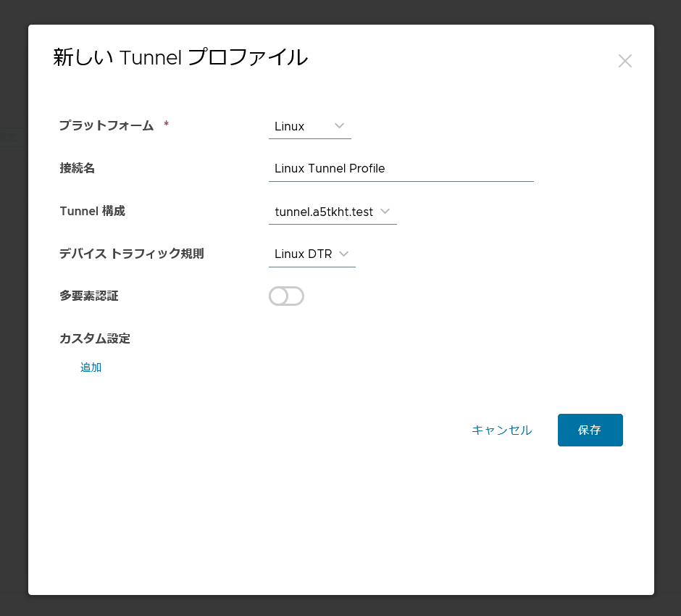
Task: Expand the Tunnel configuration dropdown tunnel.a5tkht.test
Action: click(333, 212)
